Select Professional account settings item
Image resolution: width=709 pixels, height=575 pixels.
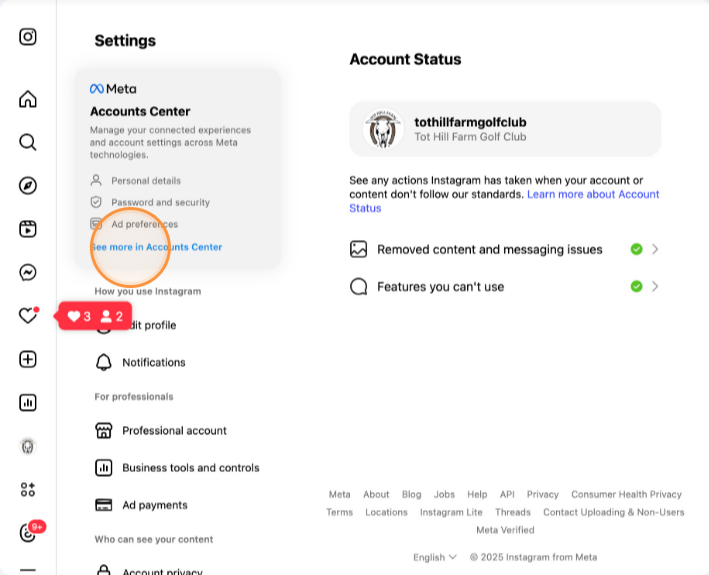click(x=174, y=431)
